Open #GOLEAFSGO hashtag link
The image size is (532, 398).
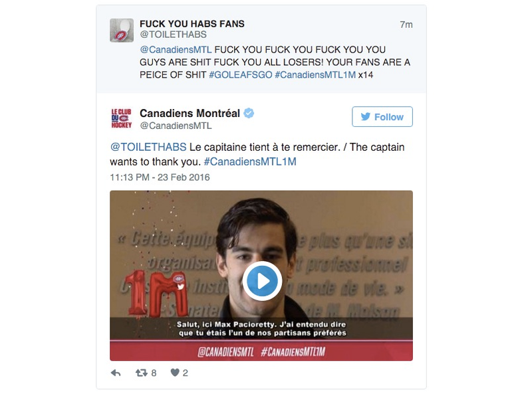tap(240, 75)
